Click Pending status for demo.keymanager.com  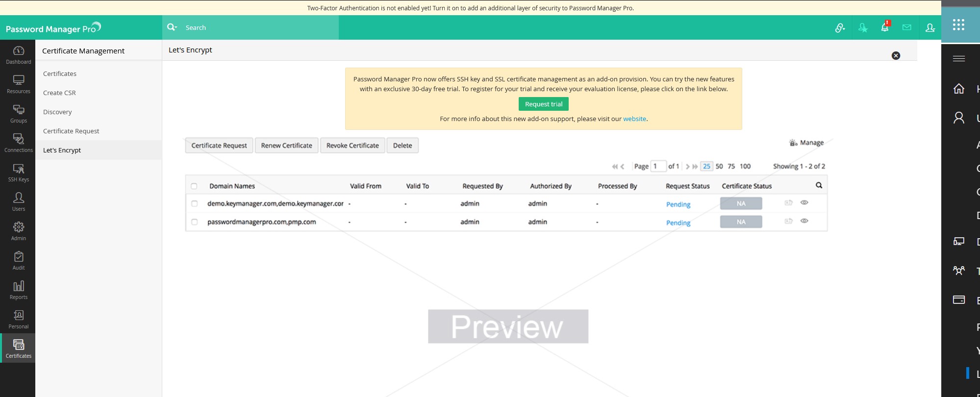(x=678, y=204)
